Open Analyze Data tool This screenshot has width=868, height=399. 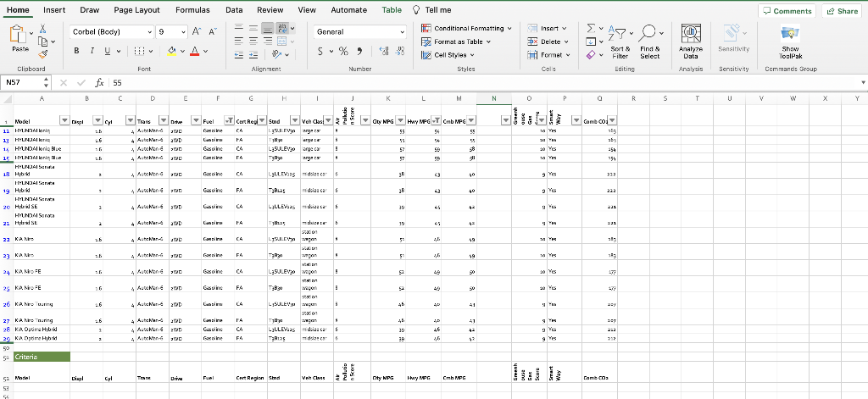click(690, 42)
